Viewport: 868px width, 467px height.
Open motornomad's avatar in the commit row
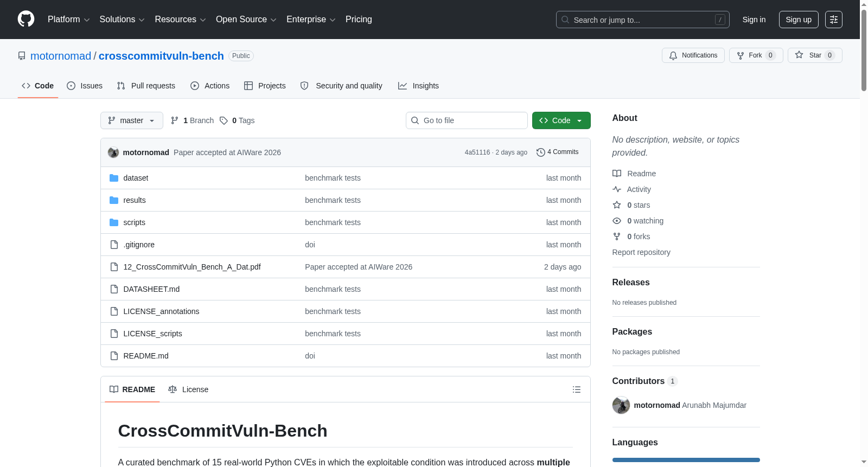click(x=113, y=152)
